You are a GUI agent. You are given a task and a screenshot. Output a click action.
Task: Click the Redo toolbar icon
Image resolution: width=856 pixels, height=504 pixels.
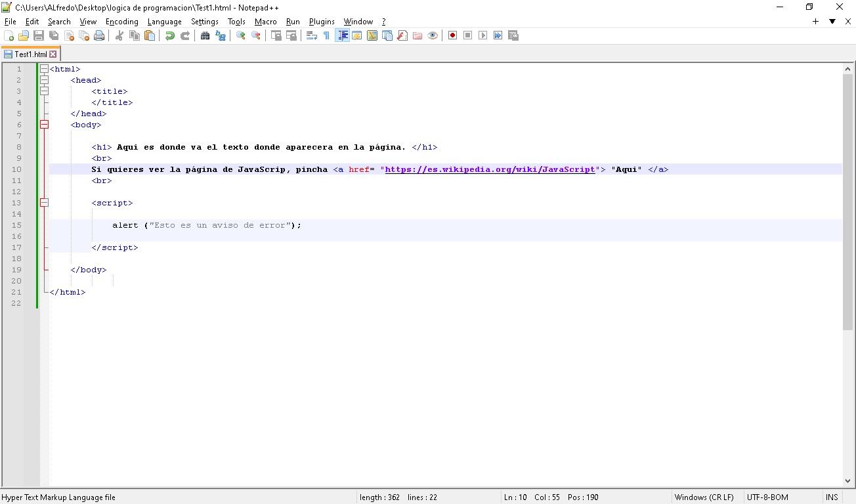pos(185,35)
